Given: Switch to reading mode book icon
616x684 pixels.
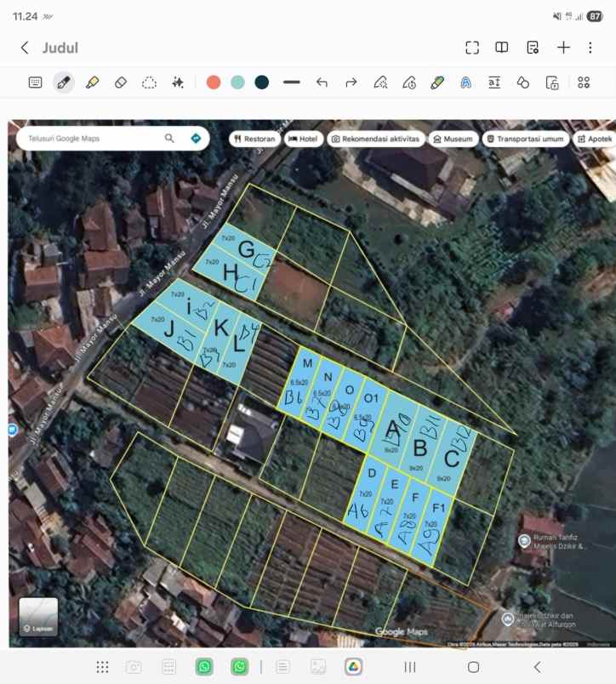Looking at the screenshot, I should [x=502, y=47].
